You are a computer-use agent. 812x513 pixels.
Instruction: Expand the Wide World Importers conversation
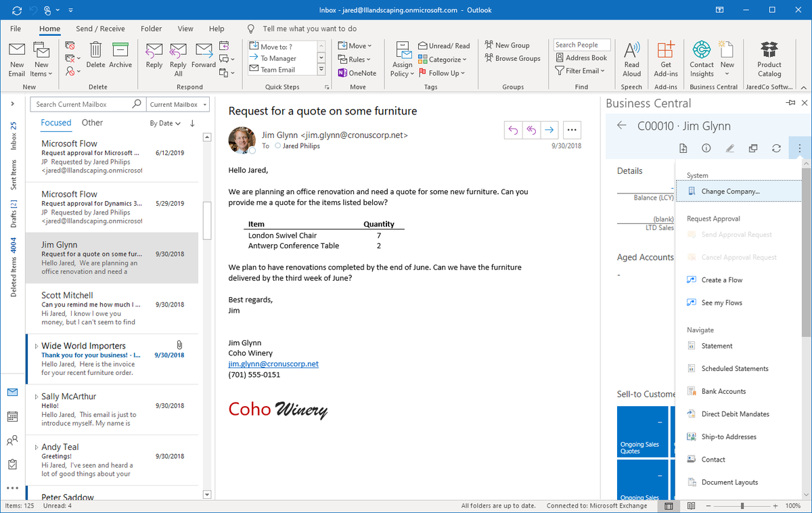point(35,345)
